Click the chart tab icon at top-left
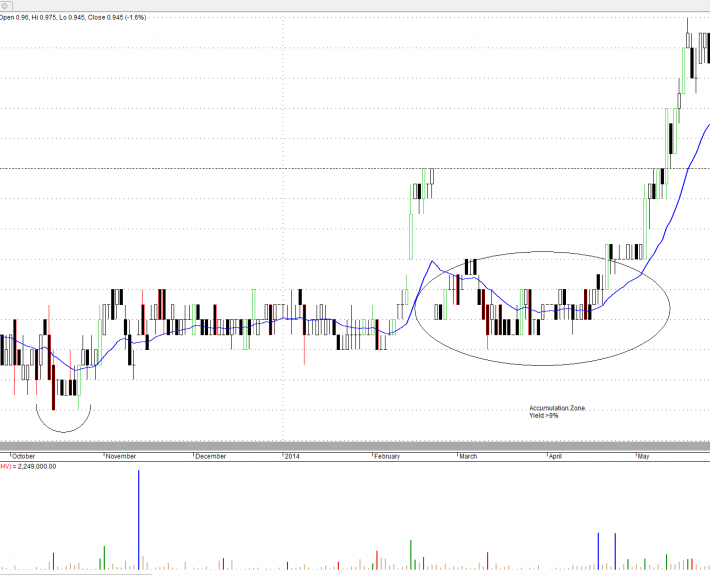710x575 pixels. coord(5,6)
